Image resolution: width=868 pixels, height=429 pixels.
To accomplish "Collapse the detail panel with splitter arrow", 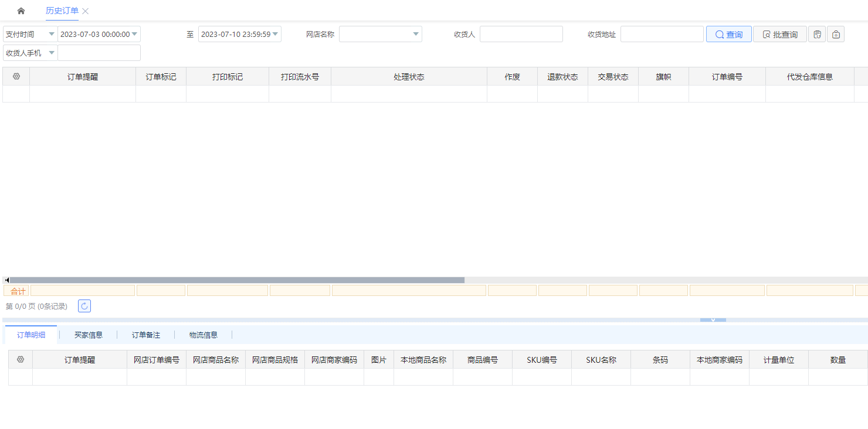I will click(713, 320).
